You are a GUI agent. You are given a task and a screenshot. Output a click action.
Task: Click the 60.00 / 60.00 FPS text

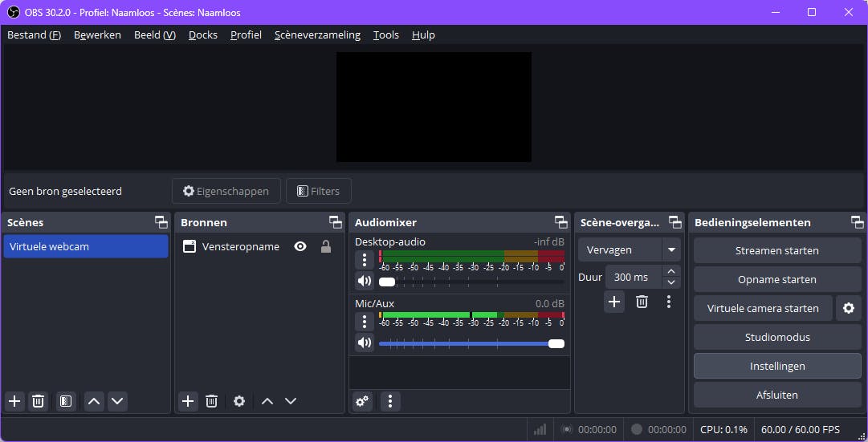(x=801, y=429)
